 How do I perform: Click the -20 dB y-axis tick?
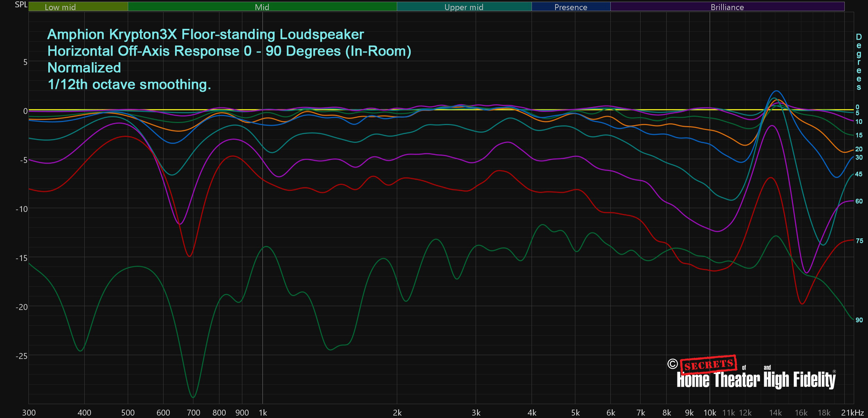tap(22, 307)
